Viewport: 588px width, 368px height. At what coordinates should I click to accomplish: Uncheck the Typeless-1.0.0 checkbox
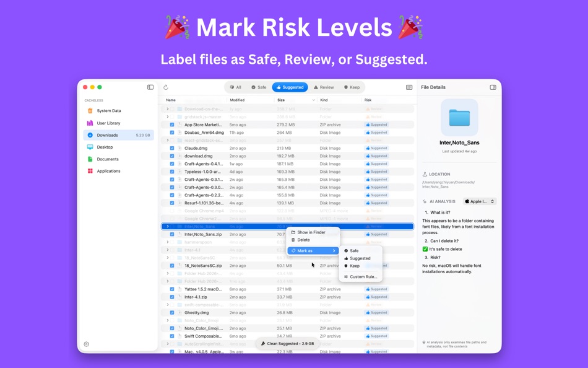click(x=172, y=172)
